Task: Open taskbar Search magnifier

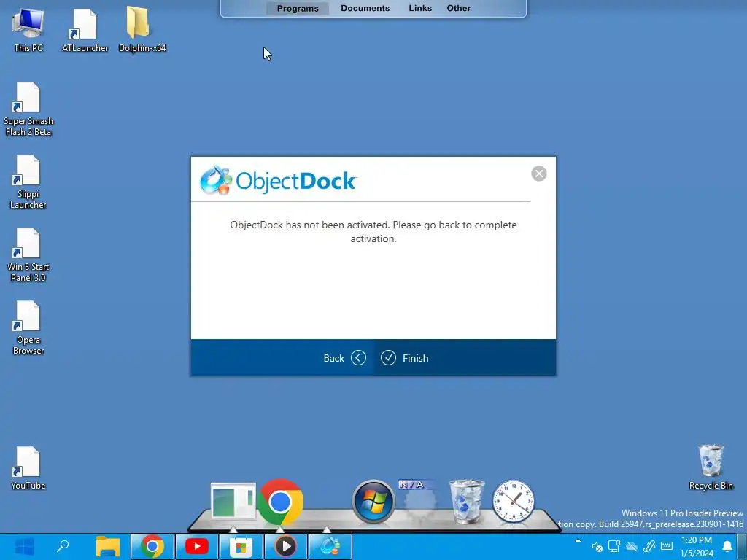Action: point(63,546)
